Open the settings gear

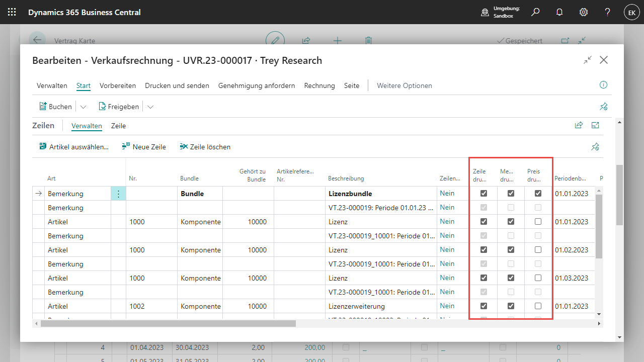(x=584, y=12)
